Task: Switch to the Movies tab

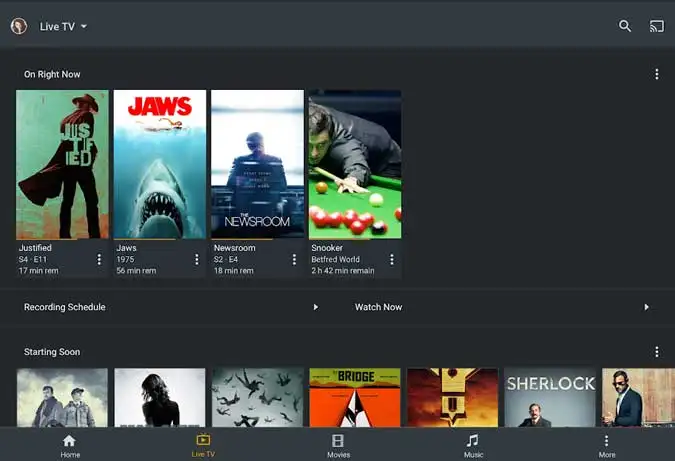Action: click(338, 446)
